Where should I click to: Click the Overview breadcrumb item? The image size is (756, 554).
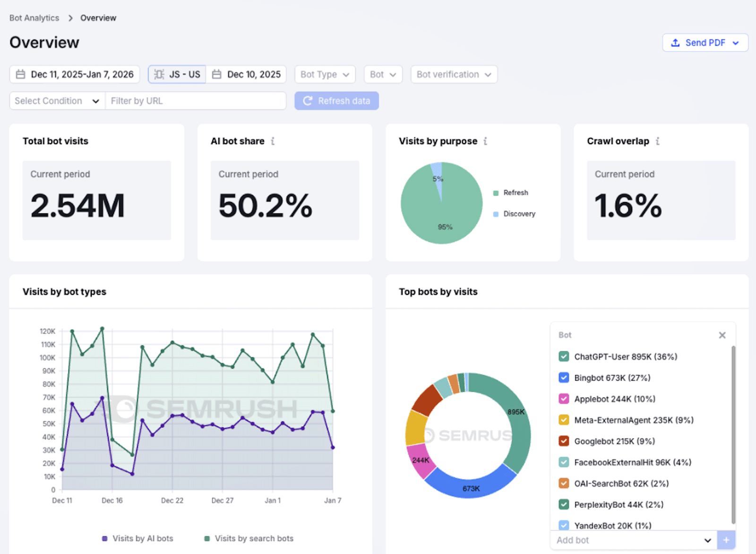pos(98,18)
